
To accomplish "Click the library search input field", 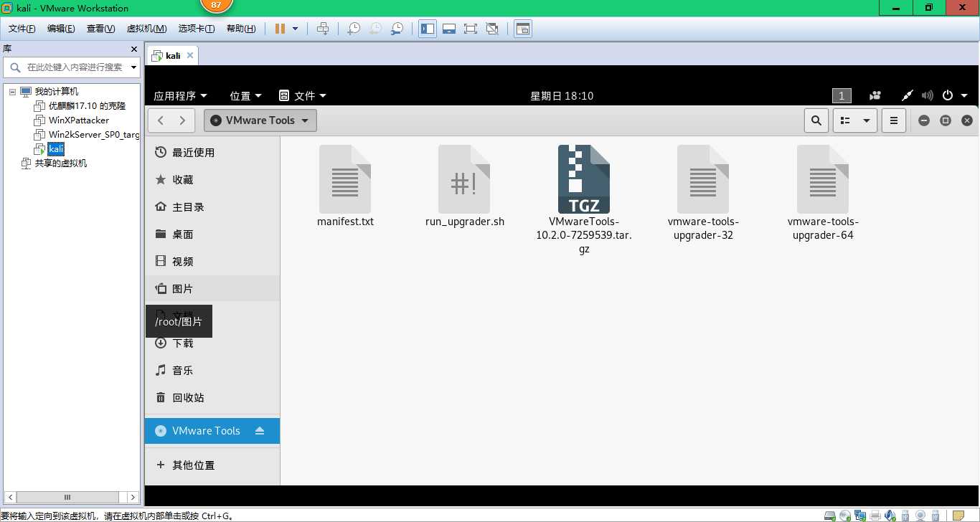I will click(72, 67).
